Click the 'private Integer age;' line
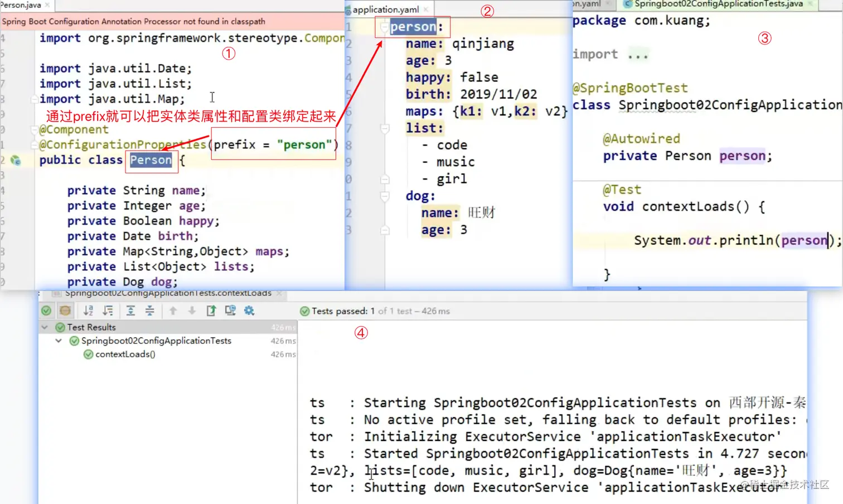This screenshot has height=504, width=843. [137, 206]
